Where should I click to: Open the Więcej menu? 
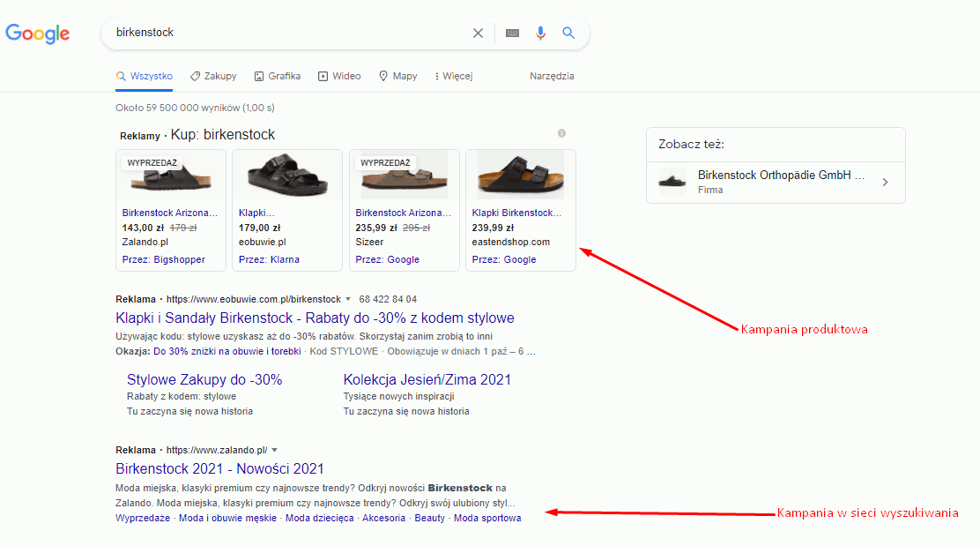click(454, 77)
